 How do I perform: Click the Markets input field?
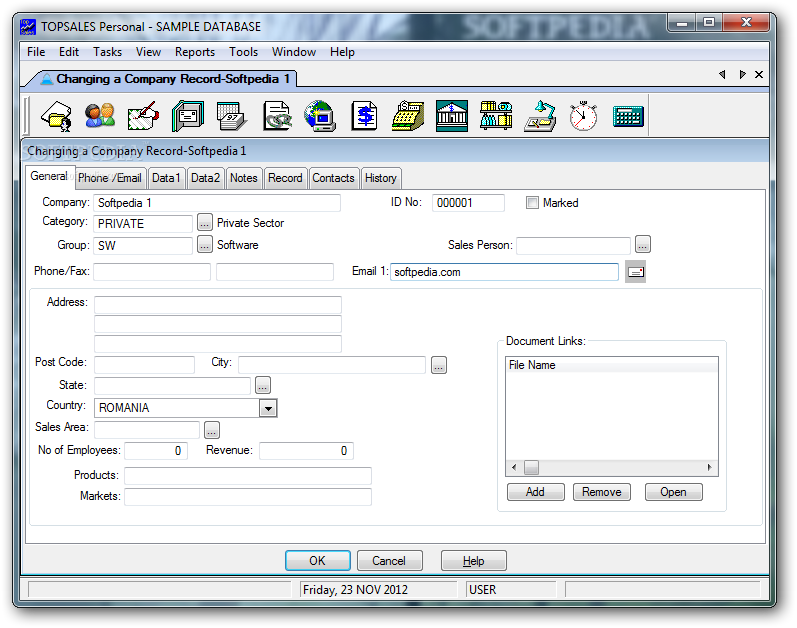[x=248, y=496]
